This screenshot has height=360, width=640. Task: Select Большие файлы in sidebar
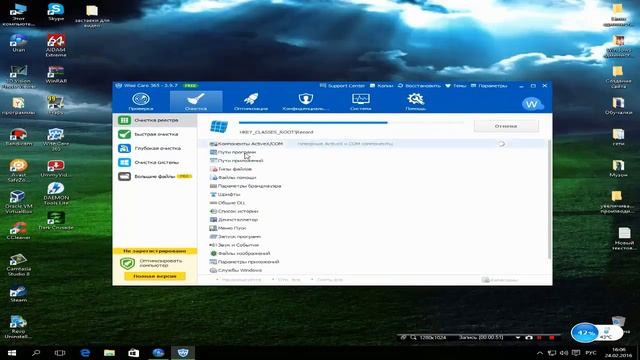point(155,176)
